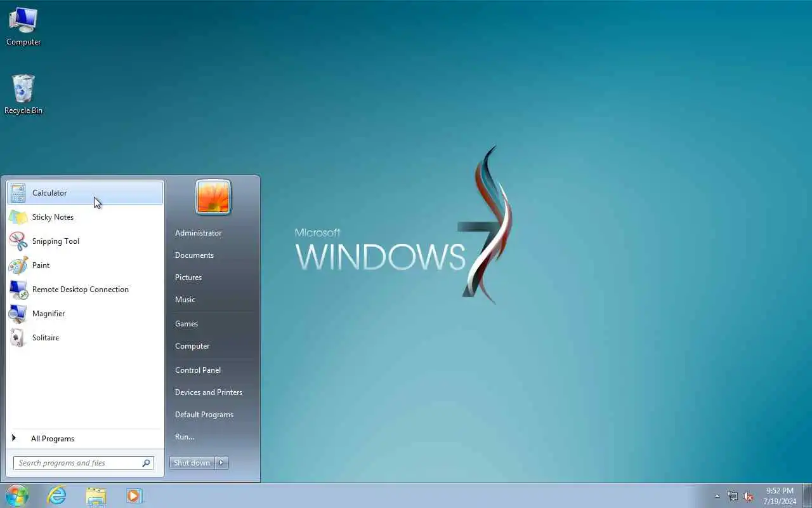Open Pictures library link
812x508 pixels.
(x=188, y=277)
